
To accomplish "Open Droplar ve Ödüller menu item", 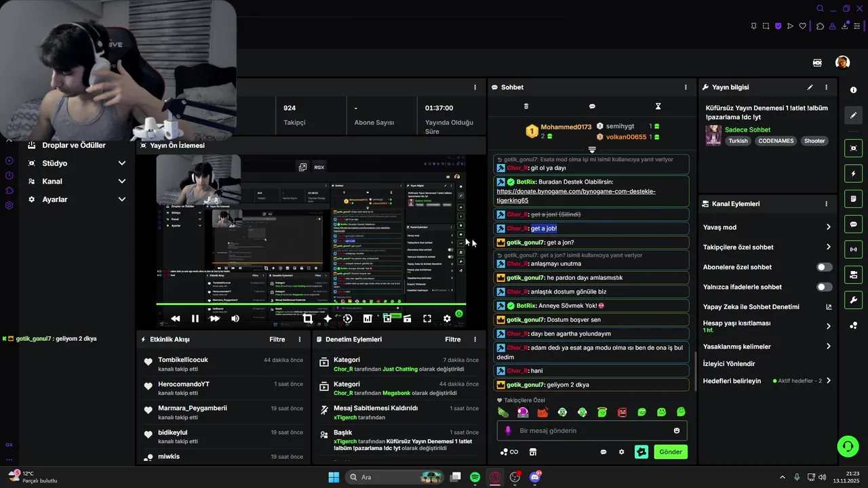I will 74,145.
